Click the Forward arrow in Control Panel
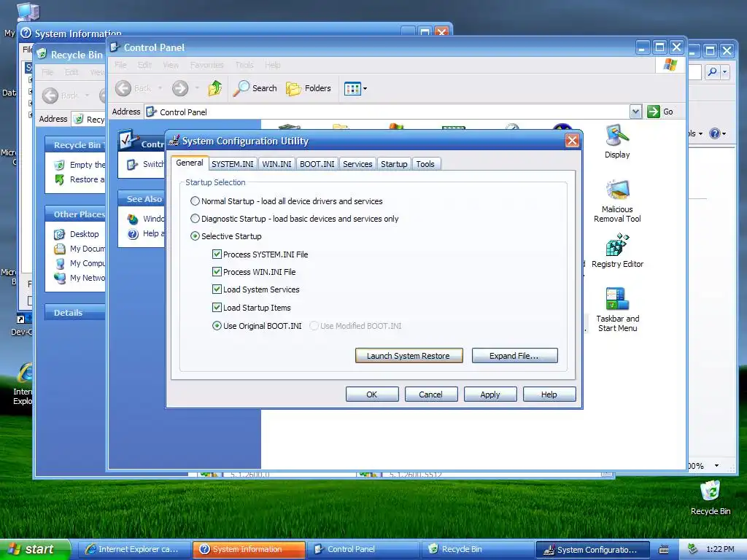Image resolution: width=747 pixels, height=560 pixels. [180, 88]
